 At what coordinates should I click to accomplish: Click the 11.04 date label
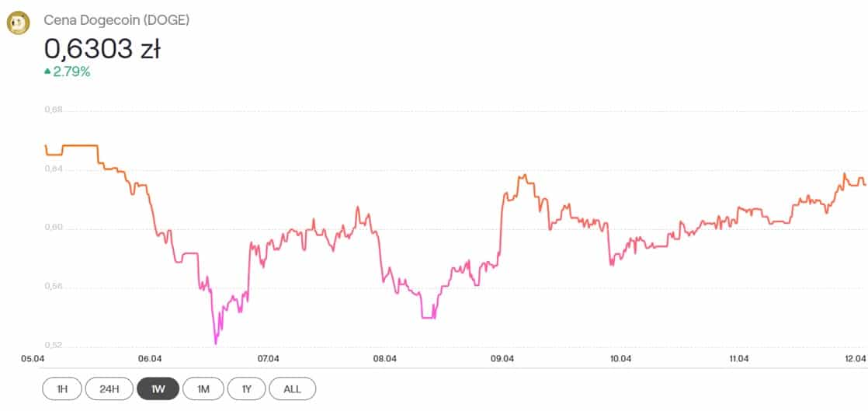(x=738, y=359)
